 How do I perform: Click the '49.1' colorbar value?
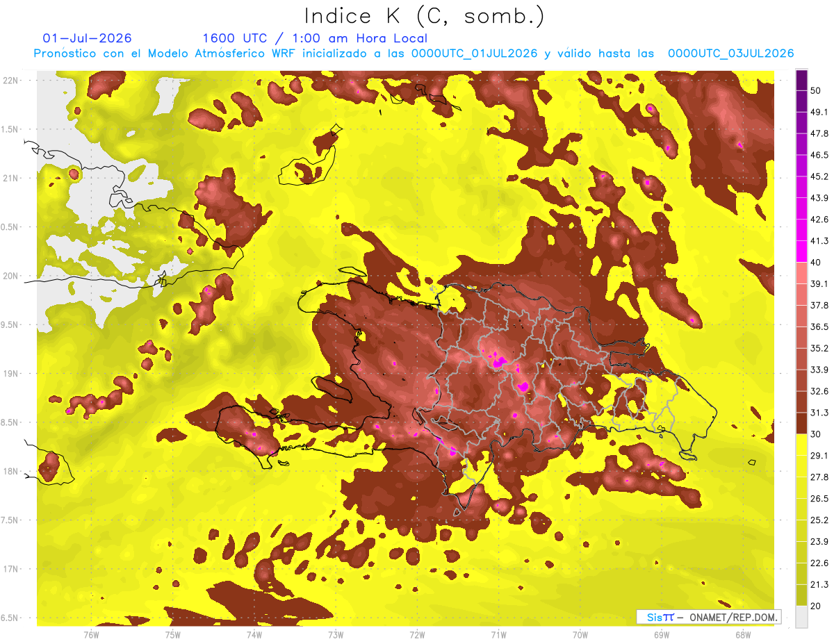coord(819,112)
